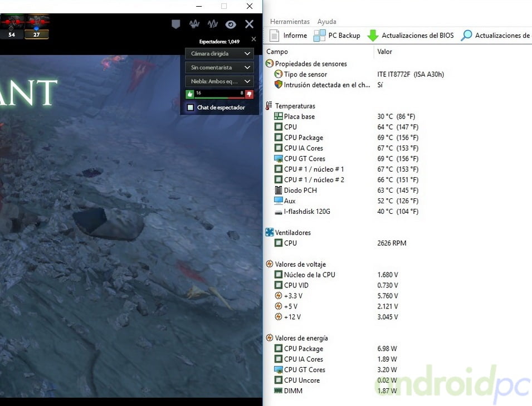Click the shield icon in game toolbar
The image size is (532, 406).
pyautogui.click(x=175, y=24)
